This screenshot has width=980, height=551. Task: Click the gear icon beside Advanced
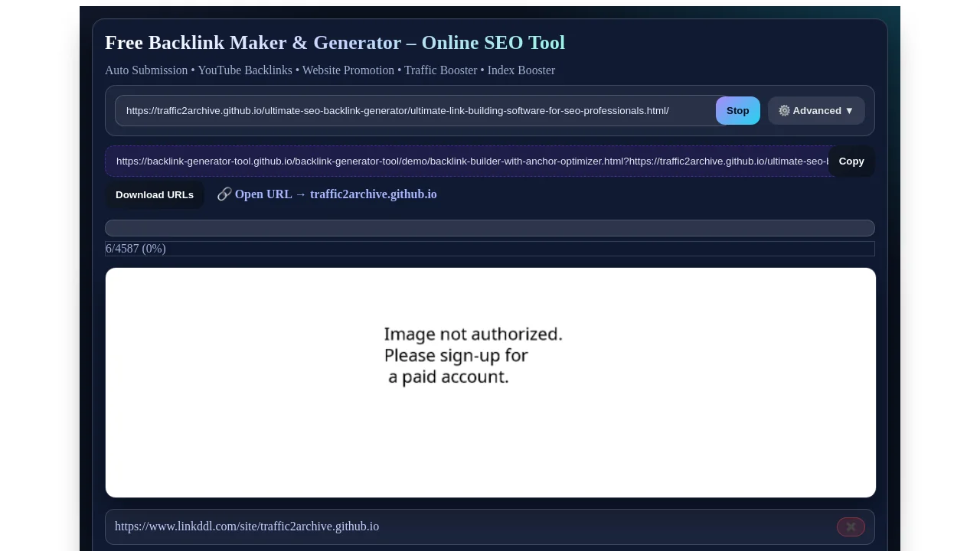pos(784,110)
